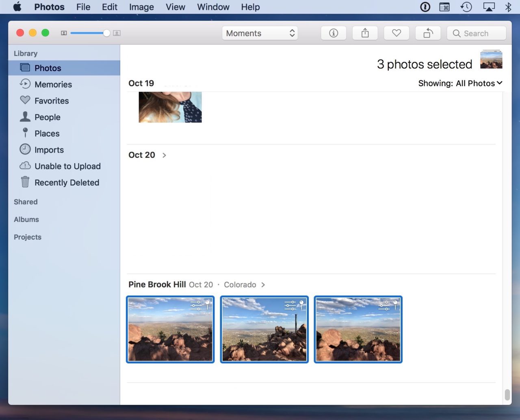The image size is (520, 420).
Task: Open the Window menu
Action: (213, 7)
